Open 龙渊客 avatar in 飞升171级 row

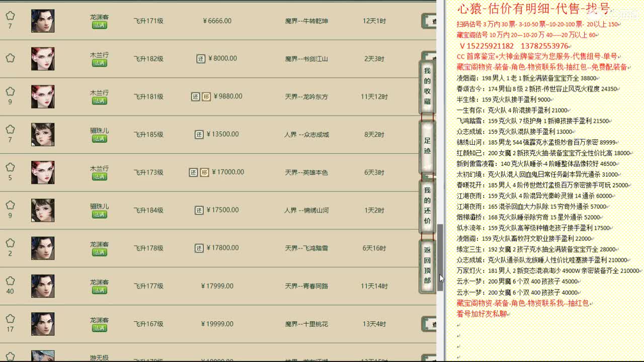coord(43,21)
